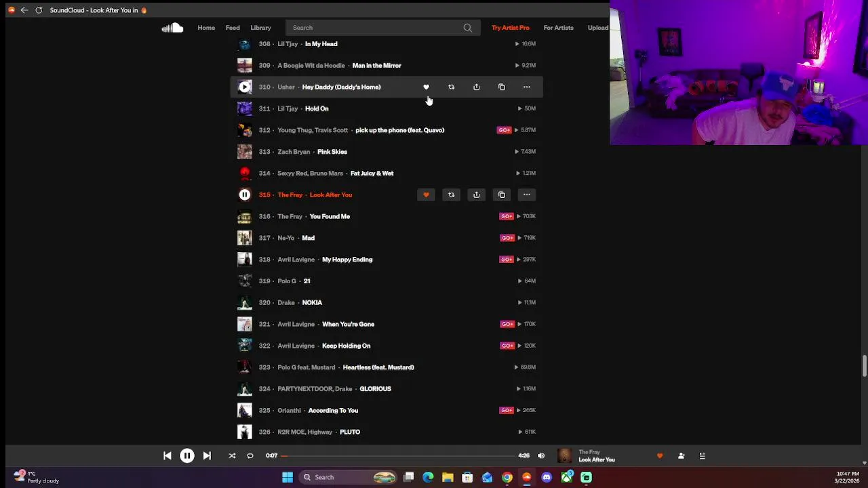Click the page vertical scrollbar thumb
Screen dimensions: 868x488
point(864,365)
